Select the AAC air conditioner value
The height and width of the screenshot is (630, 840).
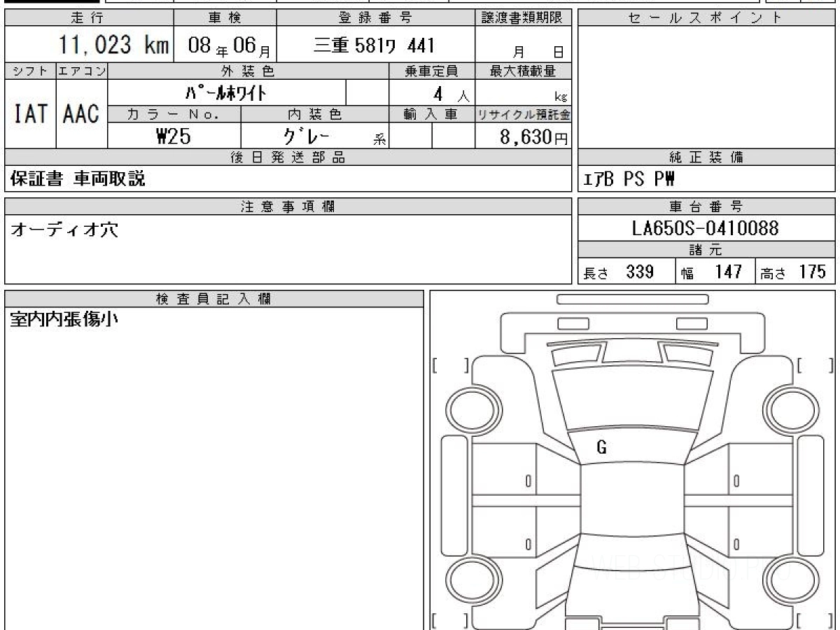click(x=82, y=114)
